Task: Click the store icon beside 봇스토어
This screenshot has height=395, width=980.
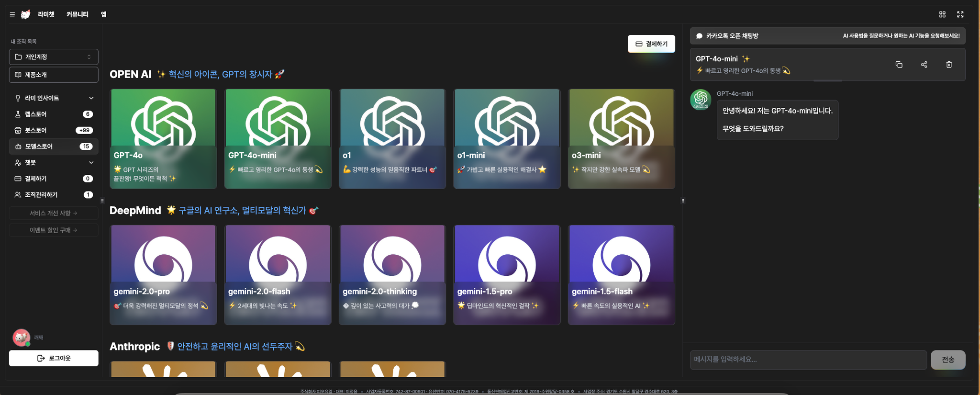Action: [18, 130]
